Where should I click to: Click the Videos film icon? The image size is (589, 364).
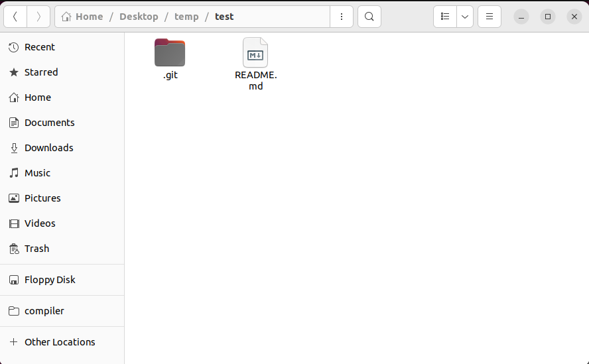[14, 223]
